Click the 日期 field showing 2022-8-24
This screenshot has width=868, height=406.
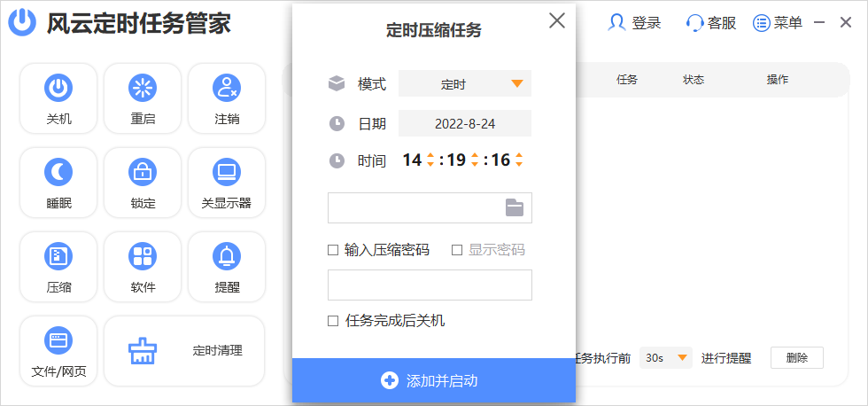point(465,123)
